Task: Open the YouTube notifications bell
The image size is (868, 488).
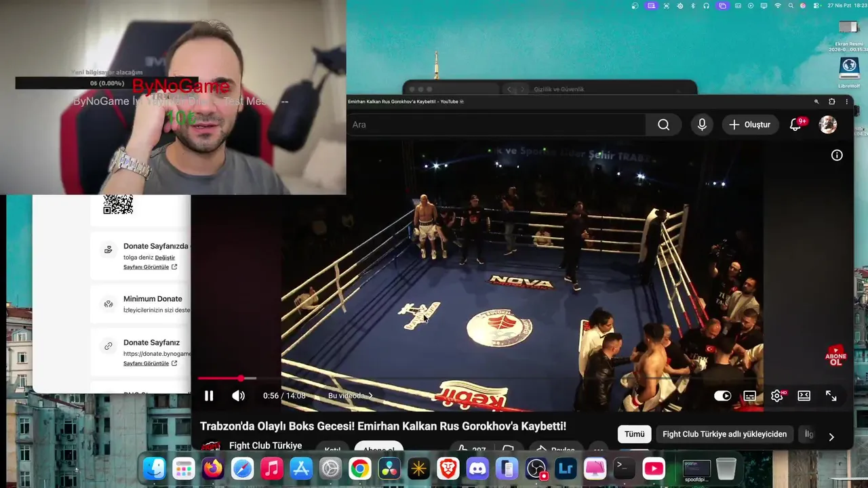Action: click(x=796, y=125)
